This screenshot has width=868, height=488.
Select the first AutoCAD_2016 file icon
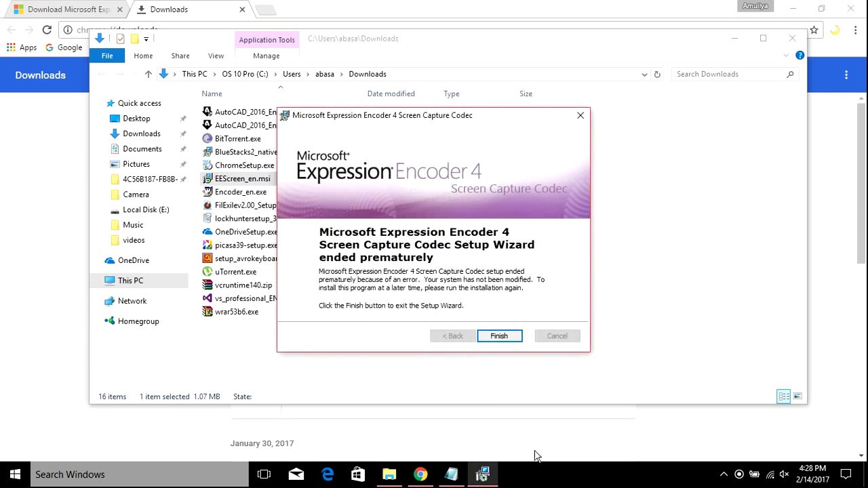click(x=208, y=112)
